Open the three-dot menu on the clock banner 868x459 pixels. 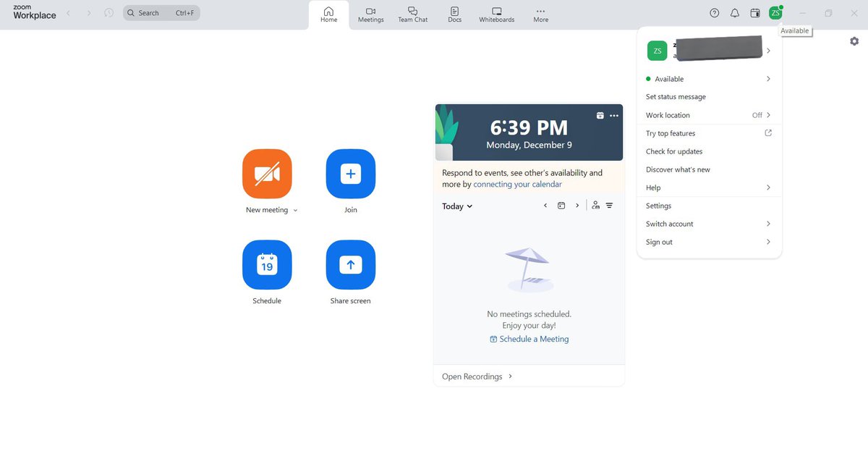pyautogui.click(x=614, y=116)
